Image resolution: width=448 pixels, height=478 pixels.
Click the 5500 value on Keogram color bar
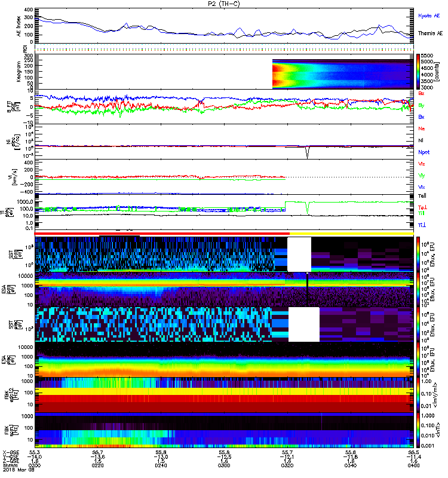tap(427, 56)
